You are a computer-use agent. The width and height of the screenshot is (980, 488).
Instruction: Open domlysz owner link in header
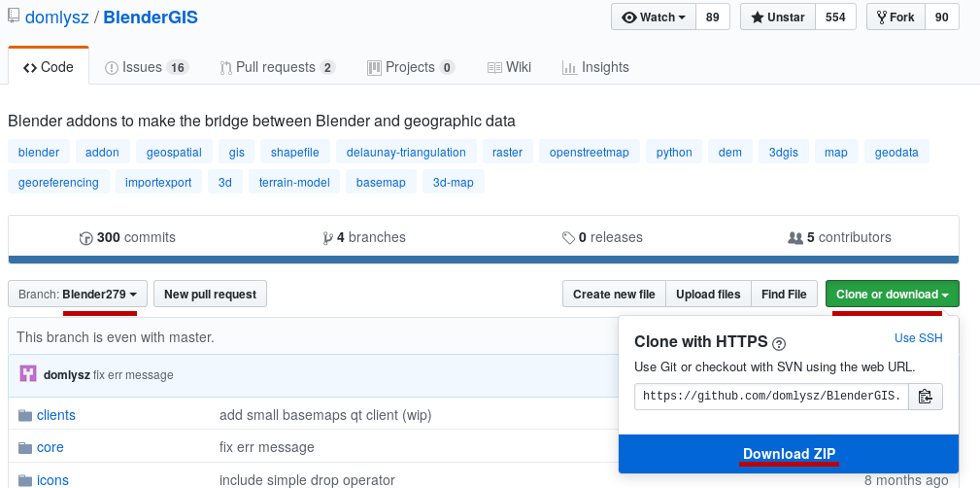57,17
